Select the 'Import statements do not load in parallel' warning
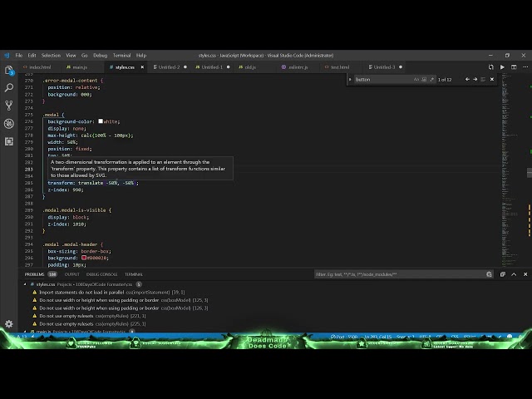 [112, 292]
